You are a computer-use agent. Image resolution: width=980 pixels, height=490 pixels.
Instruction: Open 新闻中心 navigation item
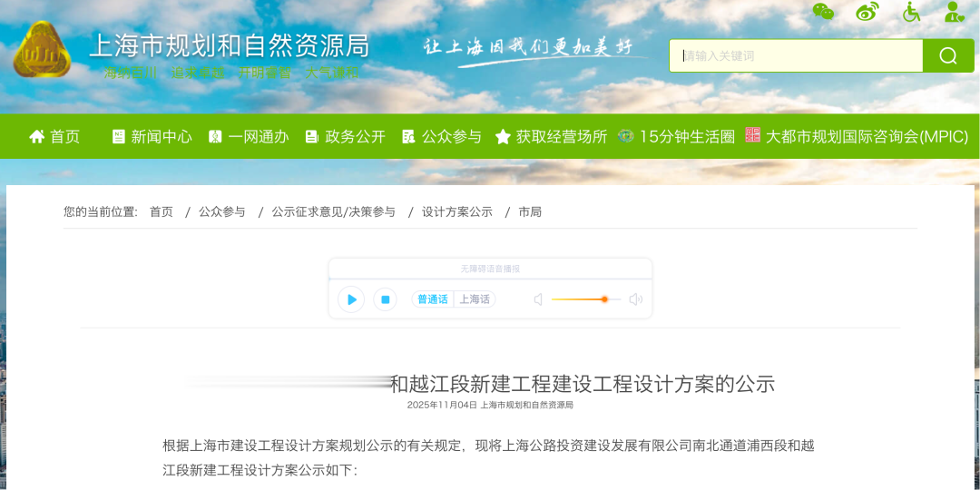[162, 136]
